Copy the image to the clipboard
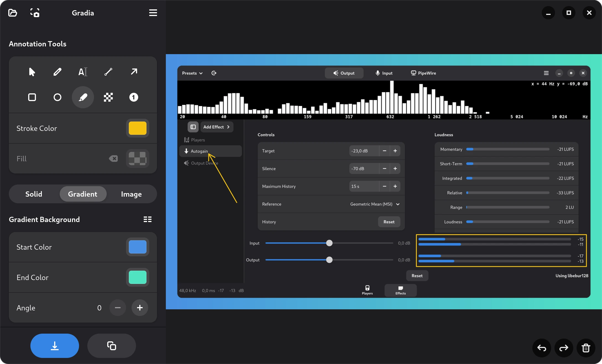Image resolution: width=602 pixels, height=364 pixels. tap(112, 346)
